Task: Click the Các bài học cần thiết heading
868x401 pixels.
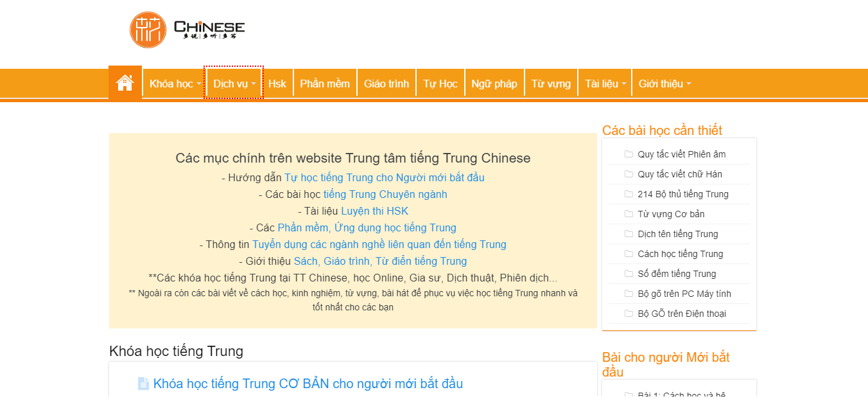Action: (662, 130)
